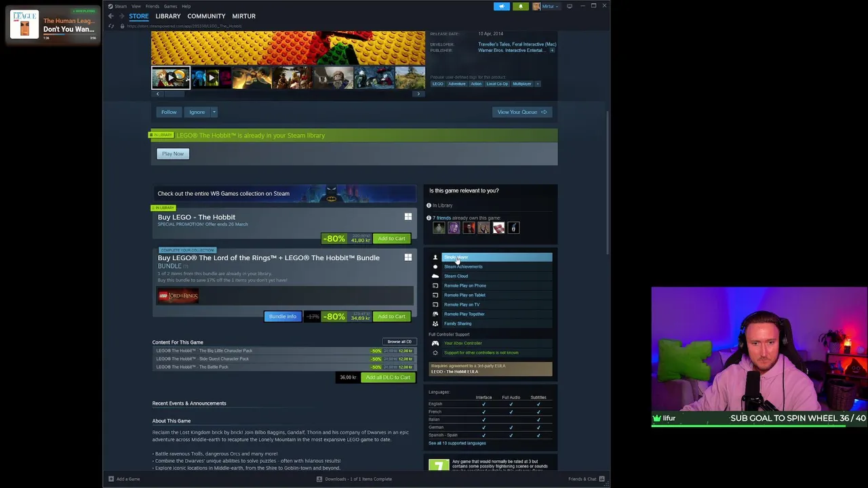Open the Games menu

coord(170,6)
